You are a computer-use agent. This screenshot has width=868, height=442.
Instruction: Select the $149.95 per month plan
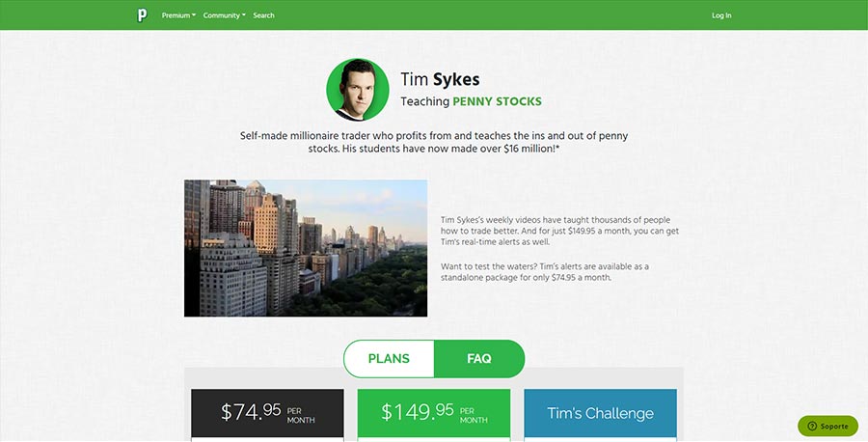434,413
